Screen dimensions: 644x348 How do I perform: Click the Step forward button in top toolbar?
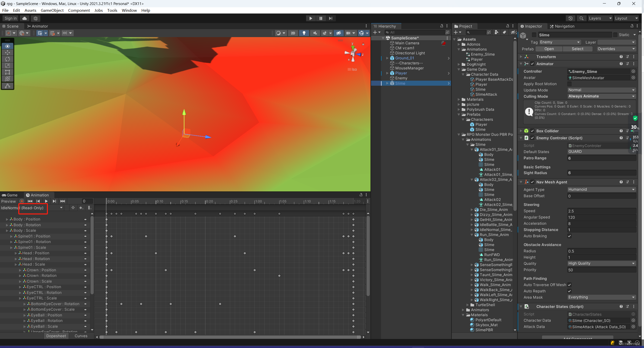(x=331, y=18)
